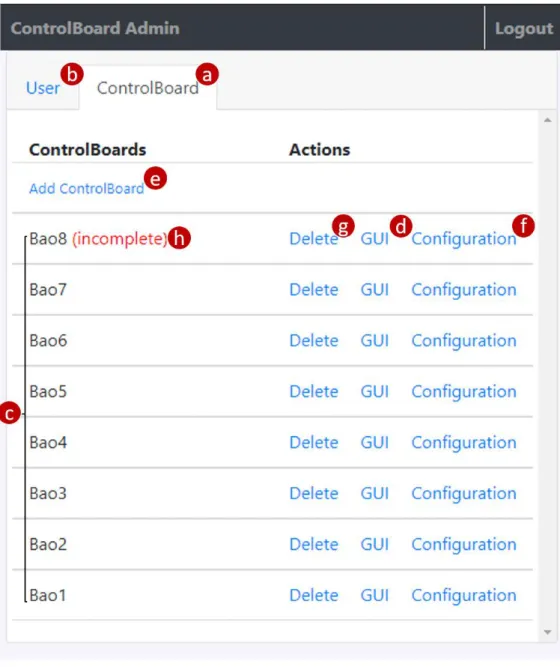Click the red (incomplete) status label

(x=120, y=239)
